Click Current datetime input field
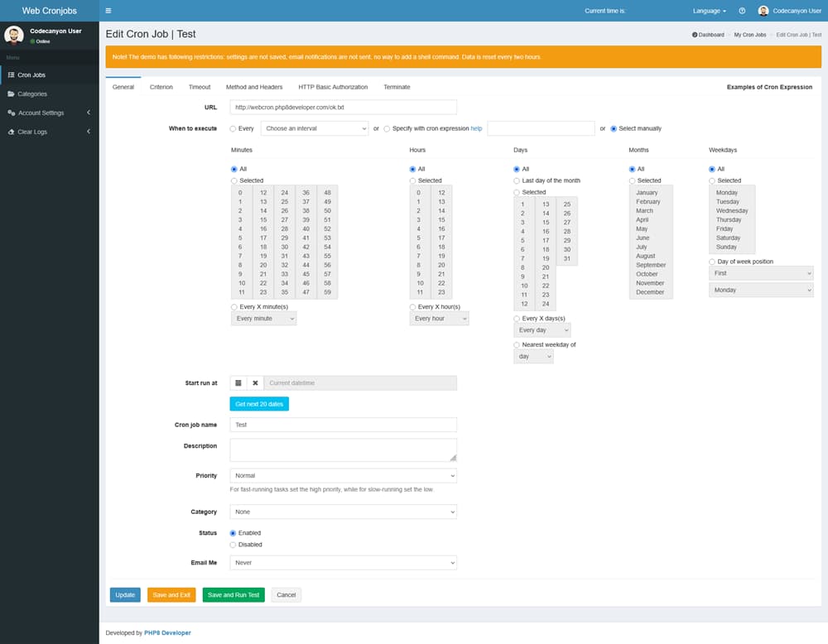 coord(360,383)
